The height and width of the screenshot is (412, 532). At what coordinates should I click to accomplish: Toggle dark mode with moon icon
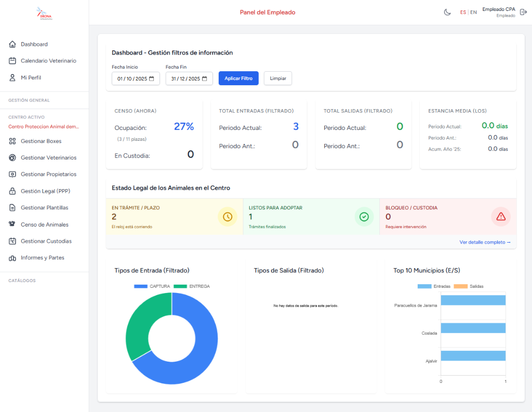[x=447, y=12]
